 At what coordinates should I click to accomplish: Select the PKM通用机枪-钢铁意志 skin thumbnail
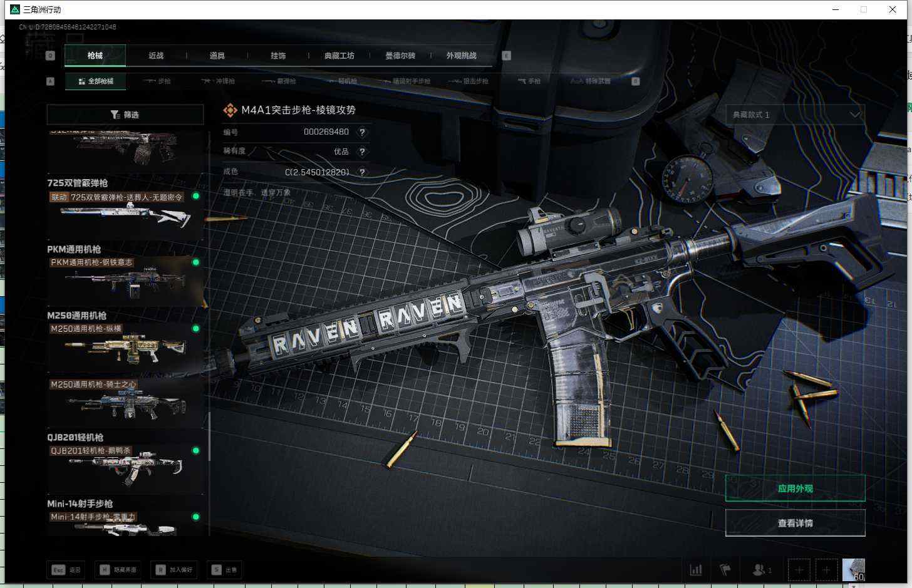125,281
